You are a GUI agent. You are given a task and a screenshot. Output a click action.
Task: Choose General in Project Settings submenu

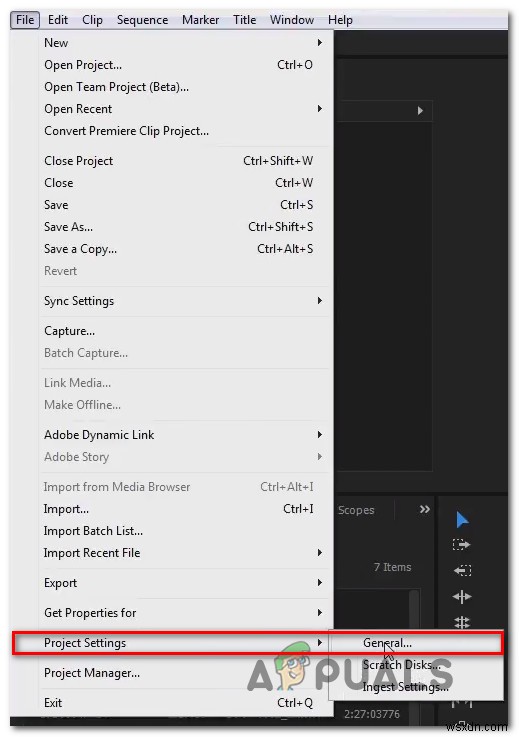[416, 643]
